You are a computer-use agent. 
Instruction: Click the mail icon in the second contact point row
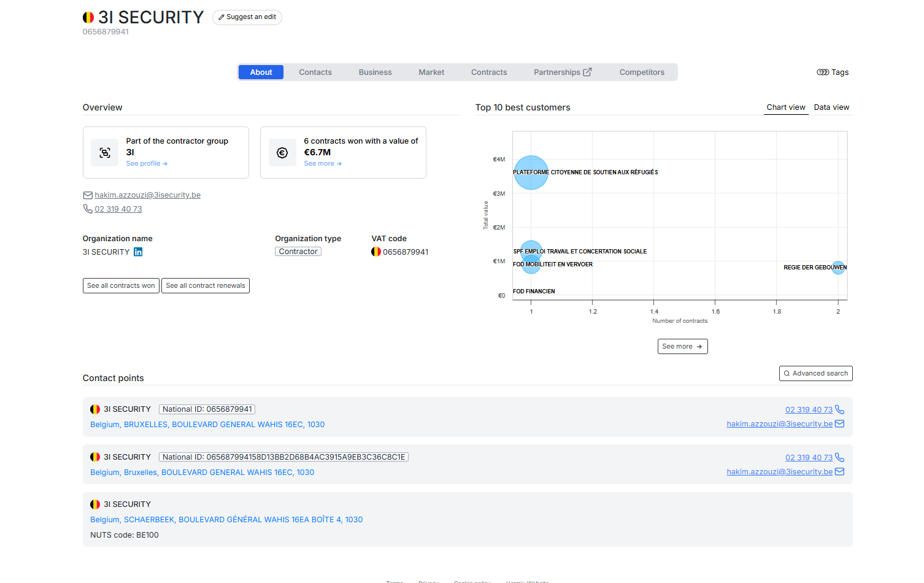[840, 471]
